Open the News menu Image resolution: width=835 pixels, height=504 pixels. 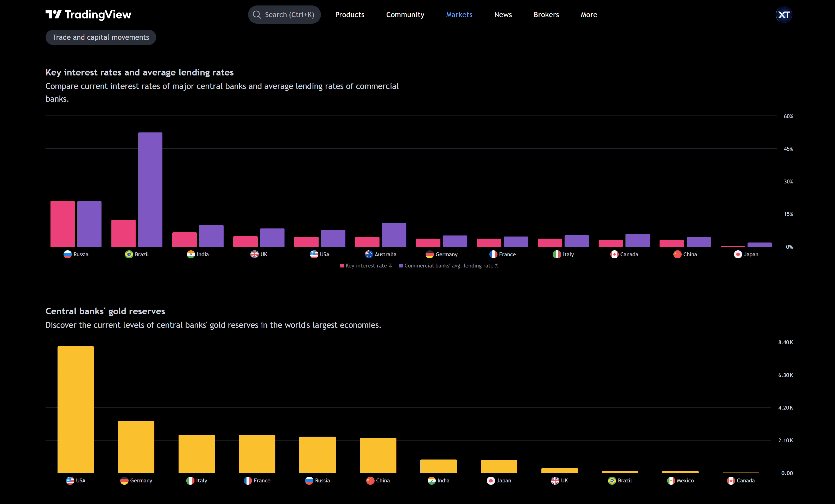(x=503, y=15)
